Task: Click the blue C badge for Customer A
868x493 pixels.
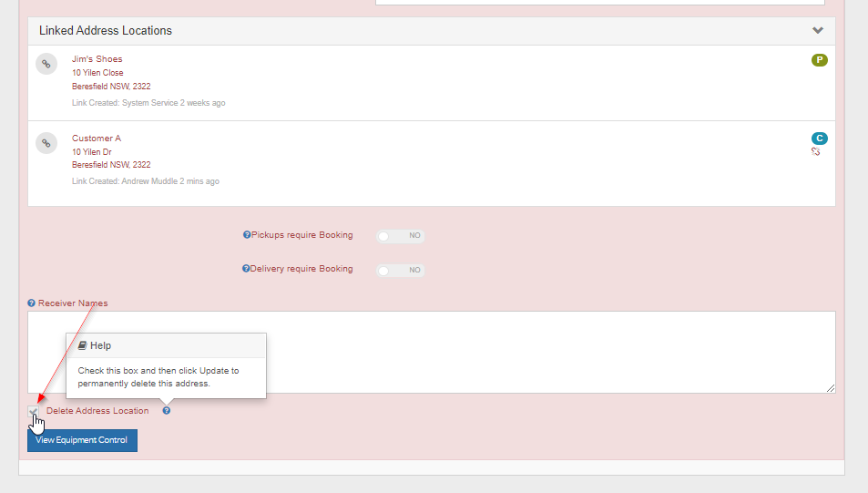Action: (x=820, y=139)
